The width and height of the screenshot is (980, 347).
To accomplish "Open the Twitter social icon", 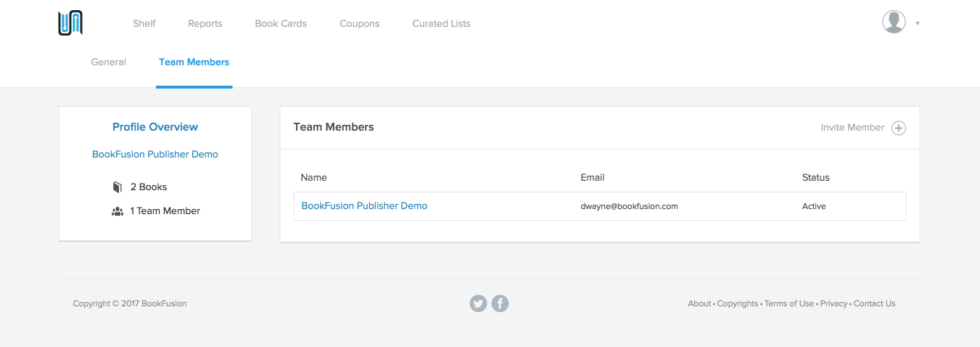I will (x=478, y=303).
